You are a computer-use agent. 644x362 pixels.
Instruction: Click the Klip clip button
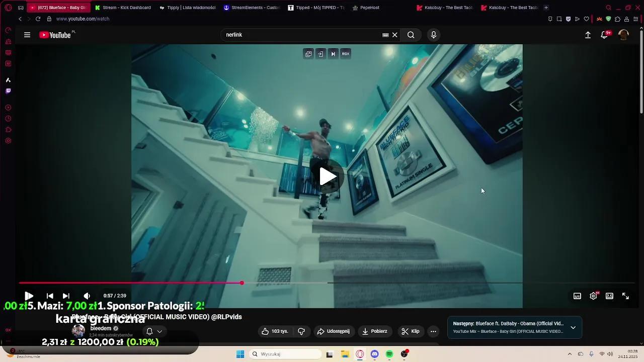tap(410, 331)
